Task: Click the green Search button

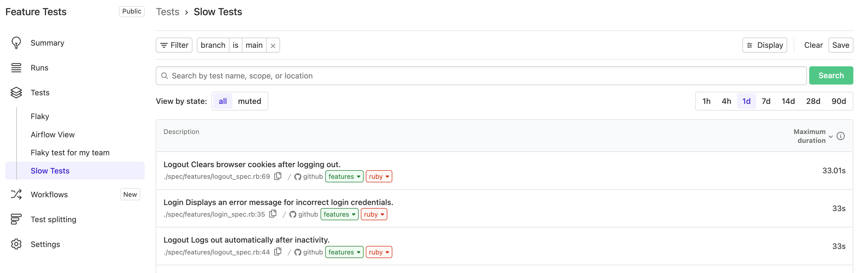Action: click(x=831, y=75)
